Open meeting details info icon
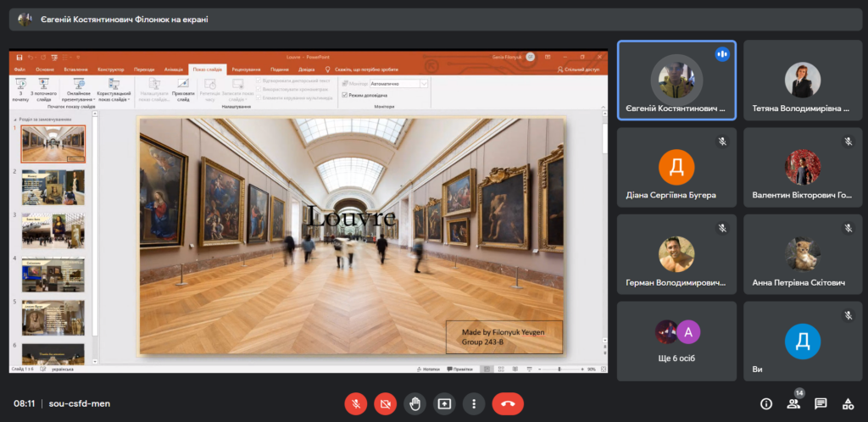This screenshot has width=868, height=422. [766, 404]
